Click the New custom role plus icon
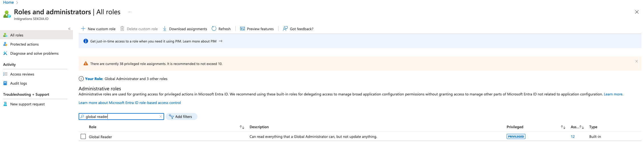 83,29
